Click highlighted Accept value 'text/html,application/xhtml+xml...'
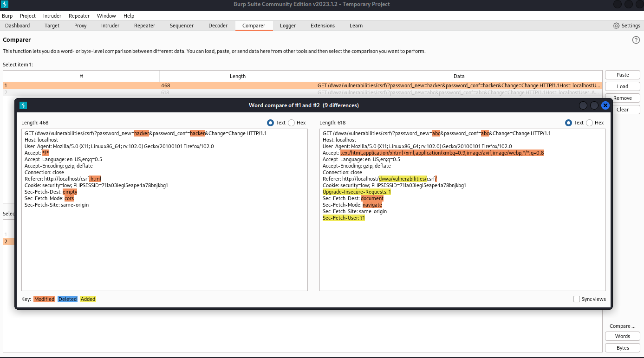 tap(442, 153)
